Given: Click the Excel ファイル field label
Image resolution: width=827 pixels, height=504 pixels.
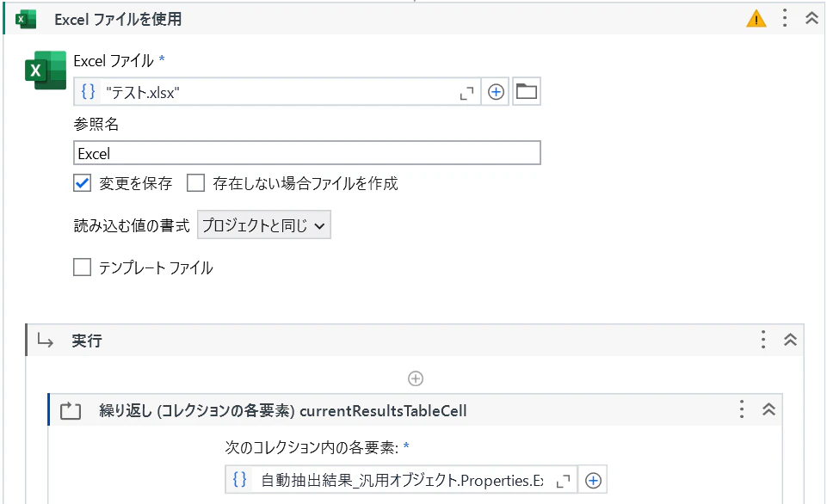Looking at the screenshot, I should pyautogui.click(x=114, y=61).
